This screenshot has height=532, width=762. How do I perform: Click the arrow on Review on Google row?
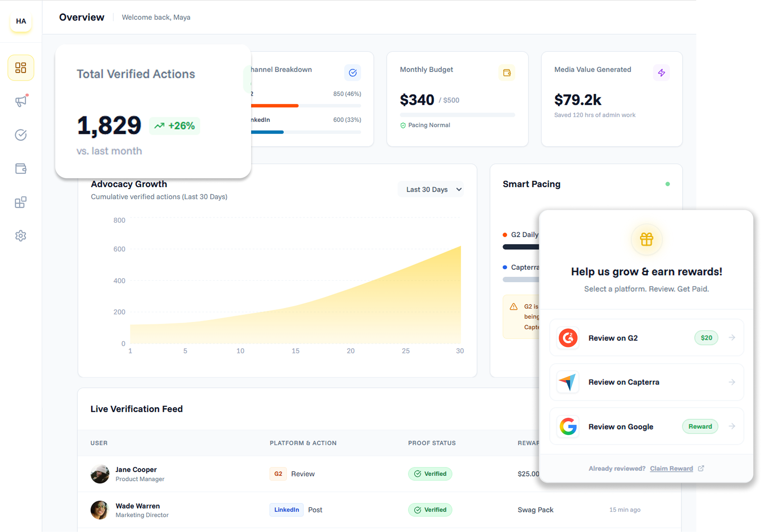[732, 426]
